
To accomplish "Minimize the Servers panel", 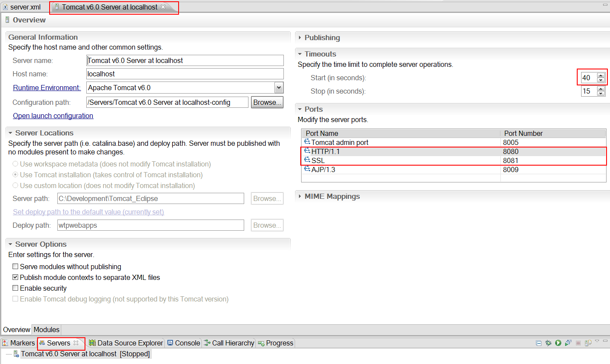I will point(606,340).
